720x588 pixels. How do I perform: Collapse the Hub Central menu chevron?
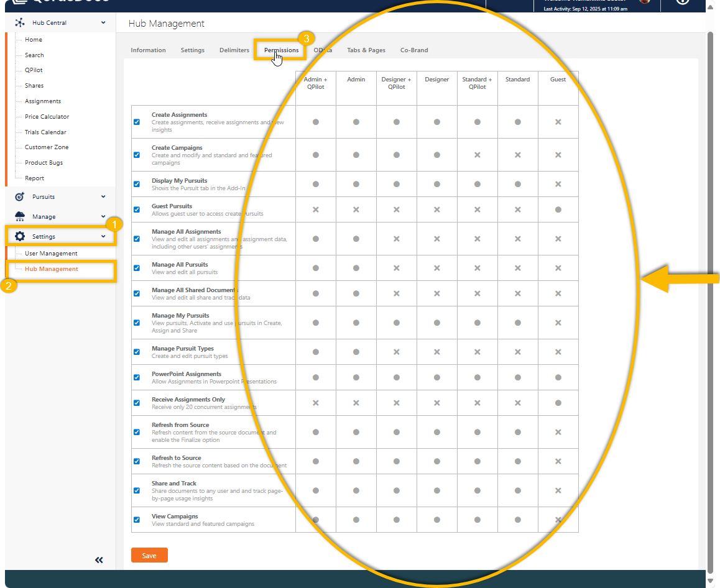(103, 23)
